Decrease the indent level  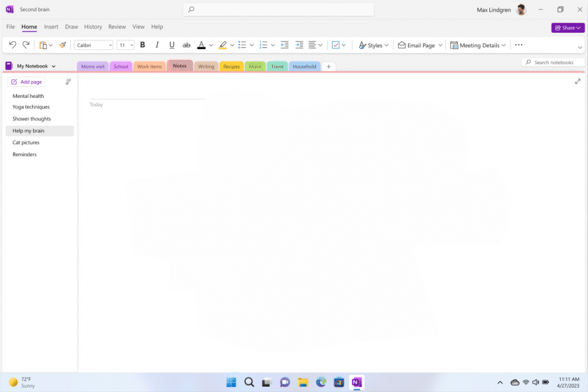285,45
